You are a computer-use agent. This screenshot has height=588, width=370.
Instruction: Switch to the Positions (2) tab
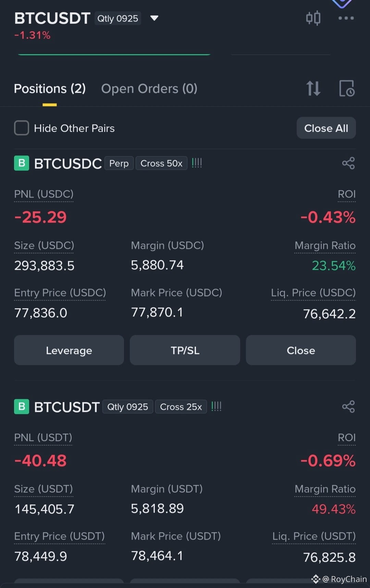coord(50,89)
